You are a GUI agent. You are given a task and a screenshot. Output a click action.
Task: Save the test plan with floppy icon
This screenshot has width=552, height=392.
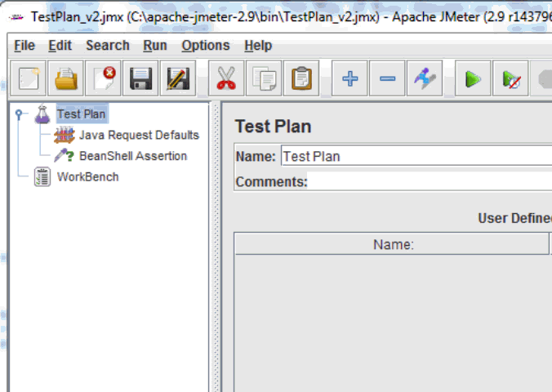point(140,79)
